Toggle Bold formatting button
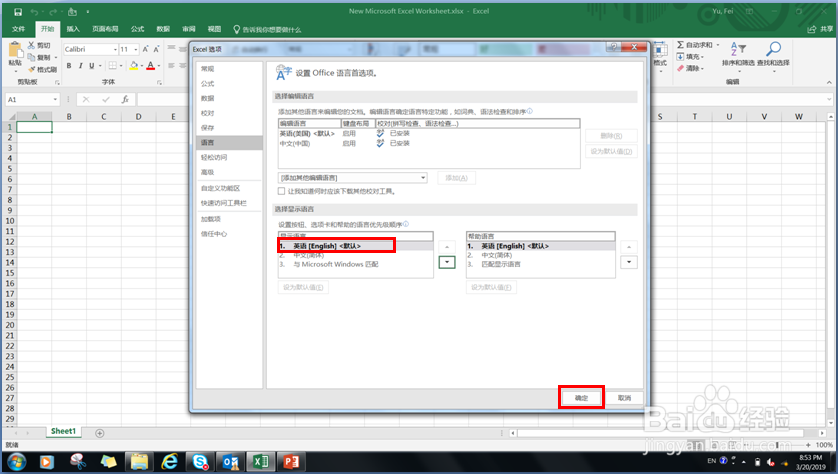 [68, 65]
